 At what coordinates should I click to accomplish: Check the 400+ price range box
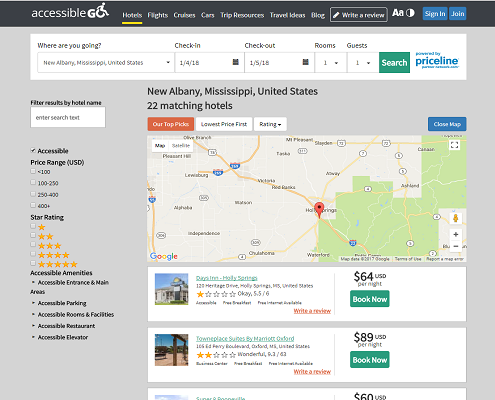pos(33,205)
